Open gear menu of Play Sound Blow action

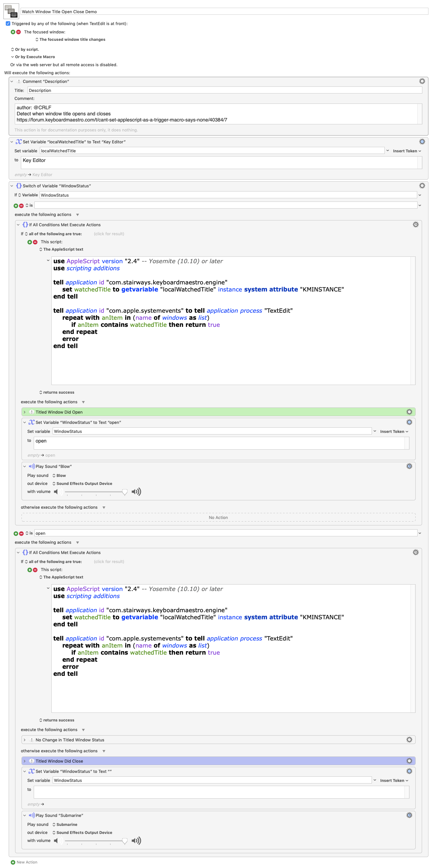click(x=409, y=466)
